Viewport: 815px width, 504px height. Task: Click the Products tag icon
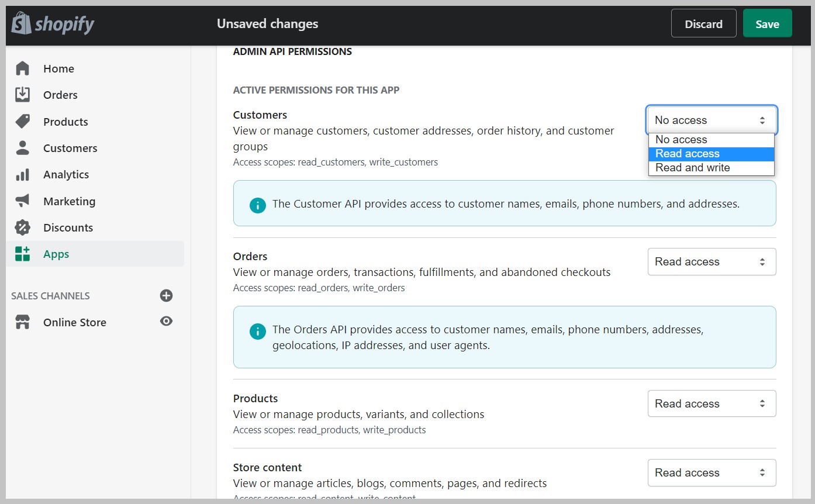[x=22, y=122]
